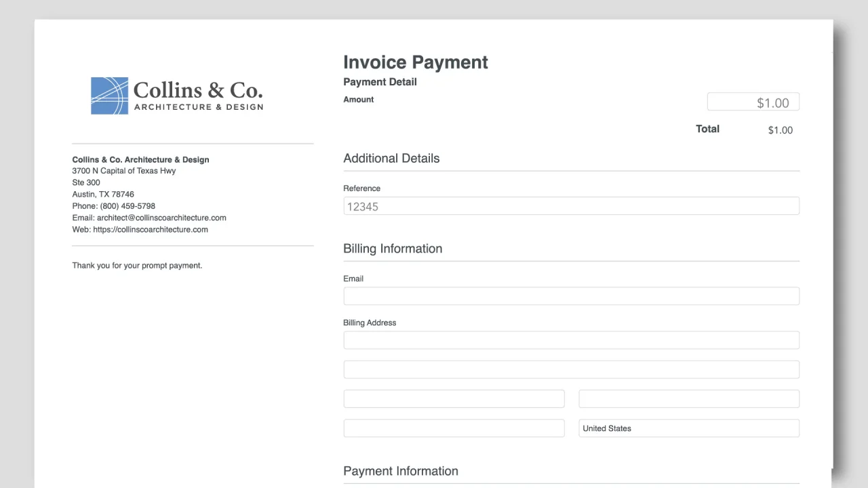Click the Billing Information section heading
The width and height of the screenshot is (868, 488).
pos(393,249)
